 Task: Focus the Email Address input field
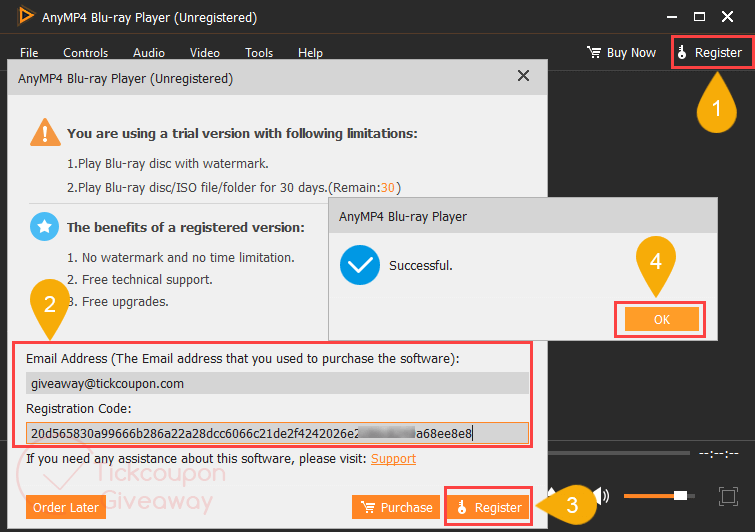(277, 383)
